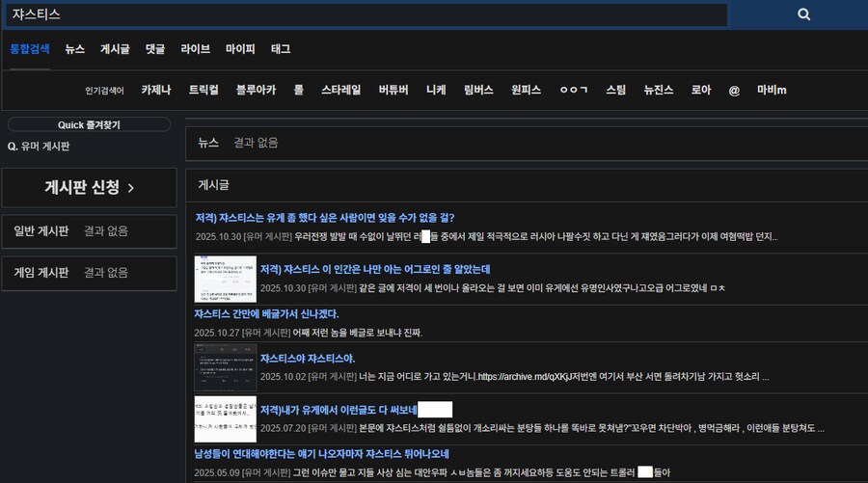This screenshot has width=868, height=483.
Task: Open thumbnail of 나만 아는 어그로 post
Action: tap(226, 279)
